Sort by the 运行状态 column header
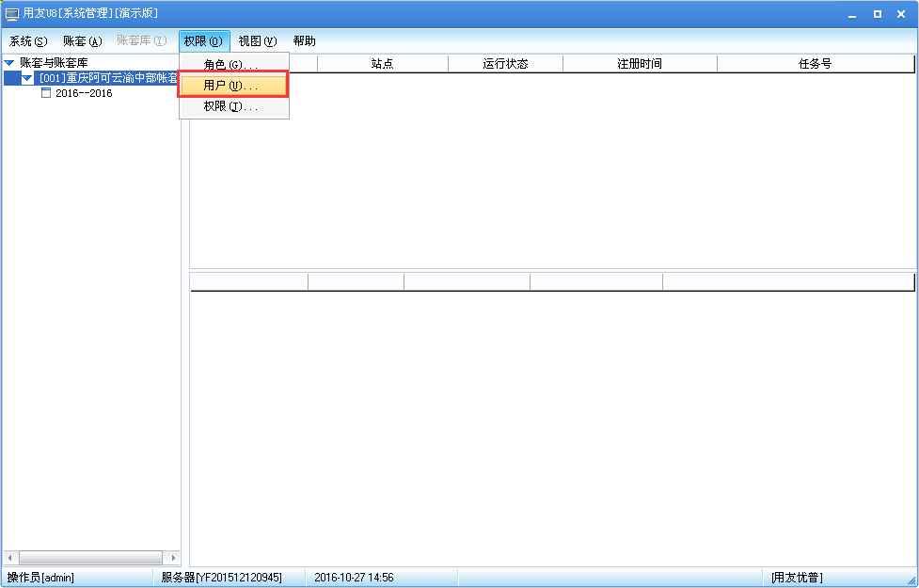The image size is (919, 588). point(505,63)
